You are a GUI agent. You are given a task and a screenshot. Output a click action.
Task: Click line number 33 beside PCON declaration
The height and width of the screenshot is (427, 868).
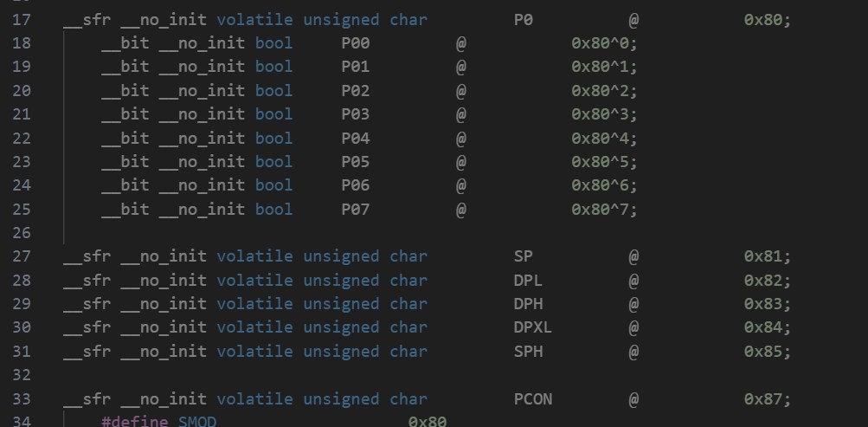(22, 398)
